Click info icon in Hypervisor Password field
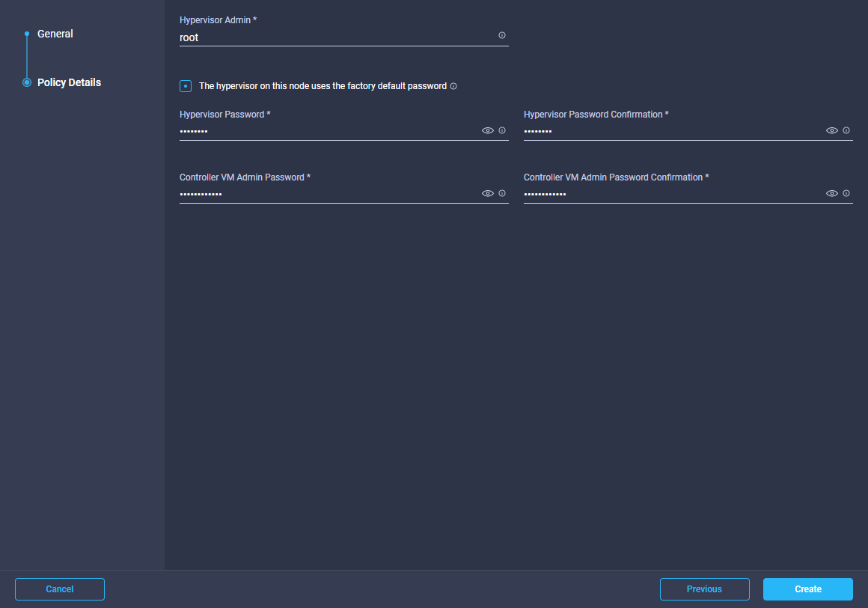The image size is (868, 608). (502, 130)
